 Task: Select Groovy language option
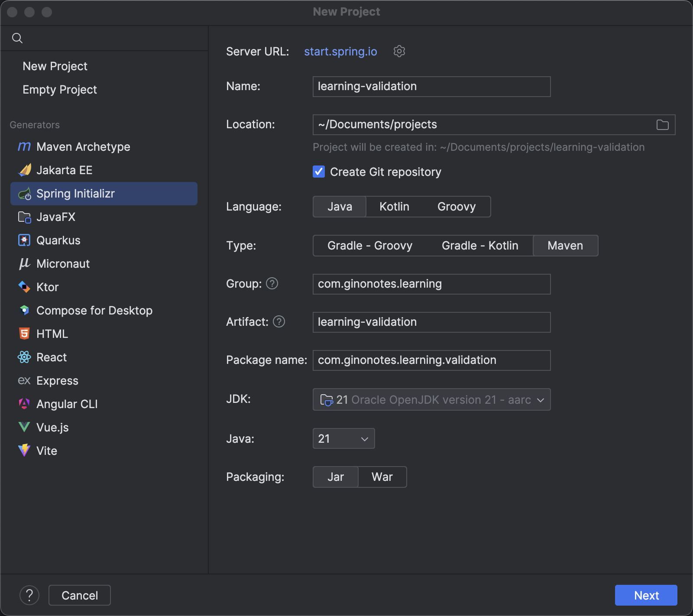pos(457,207)
